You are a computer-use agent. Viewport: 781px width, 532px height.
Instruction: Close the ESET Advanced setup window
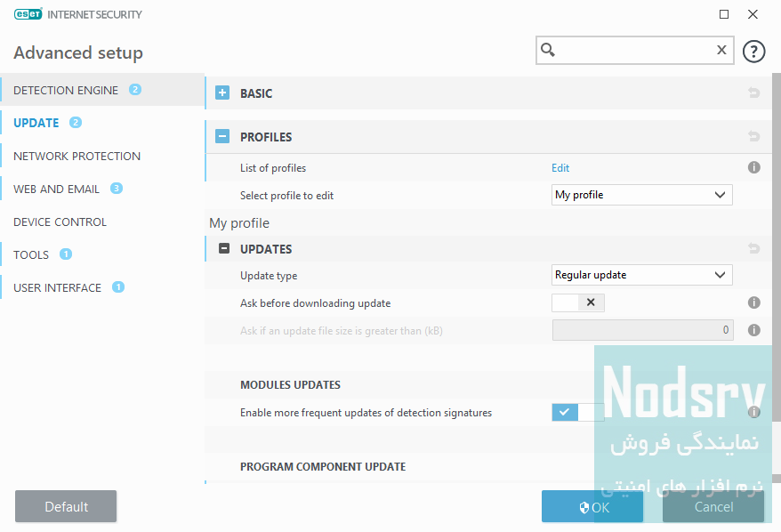tap(753, 14)
